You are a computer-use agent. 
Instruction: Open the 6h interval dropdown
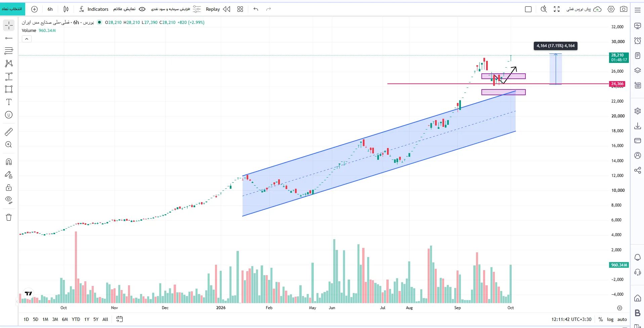(50, 9)
